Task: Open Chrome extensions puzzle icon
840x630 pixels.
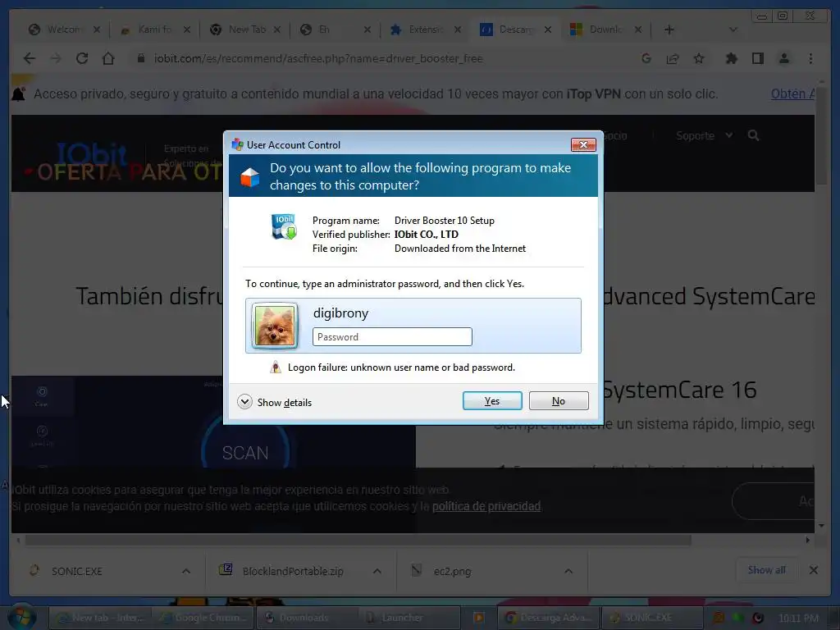Action: 731,58
